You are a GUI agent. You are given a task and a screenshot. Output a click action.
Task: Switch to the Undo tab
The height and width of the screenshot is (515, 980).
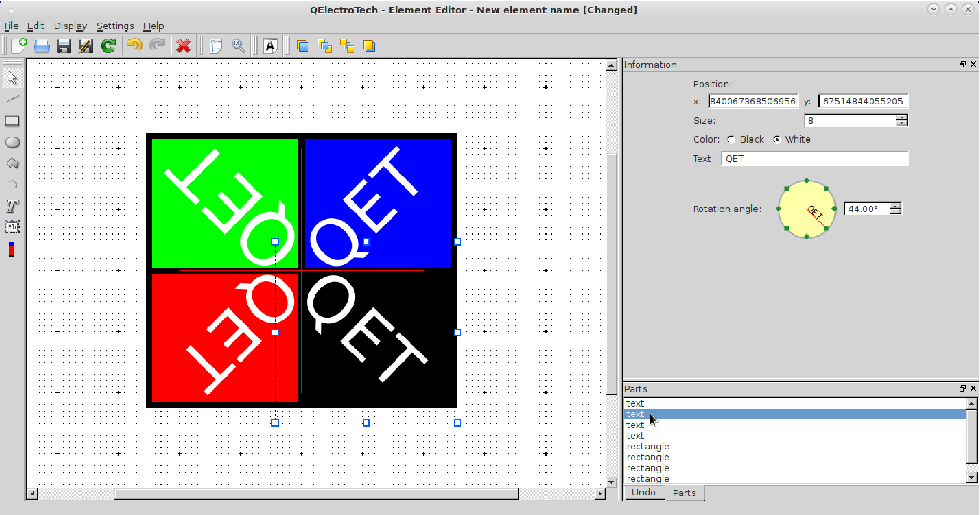(x=644, y=492)
